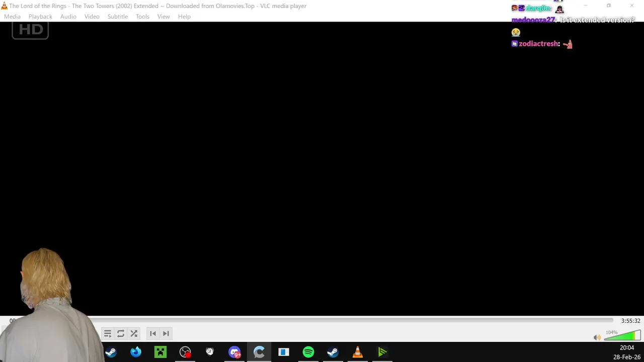Open Spotify from the taskbar
This screenshot has width=644, height=362.
[308, 352]
